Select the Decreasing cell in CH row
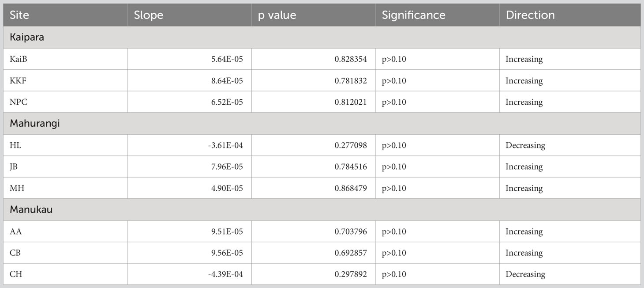 [570, 274]
